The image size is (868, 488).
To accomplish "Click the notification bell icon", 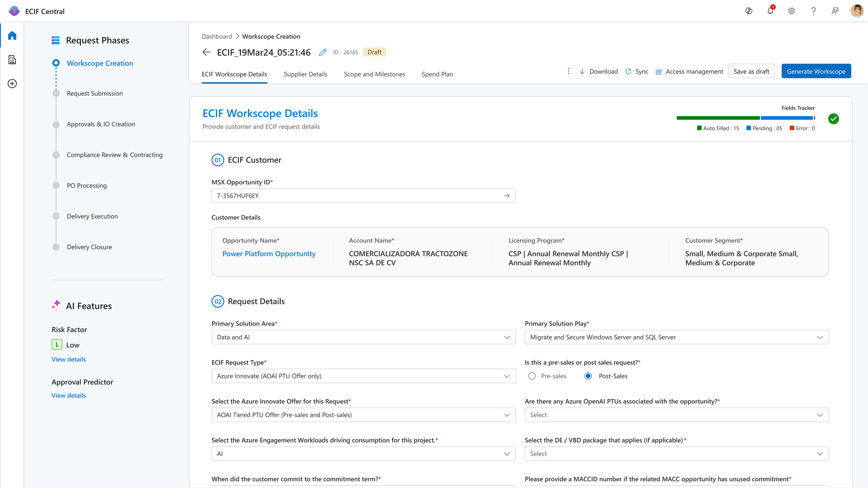I will coord(770,11).
